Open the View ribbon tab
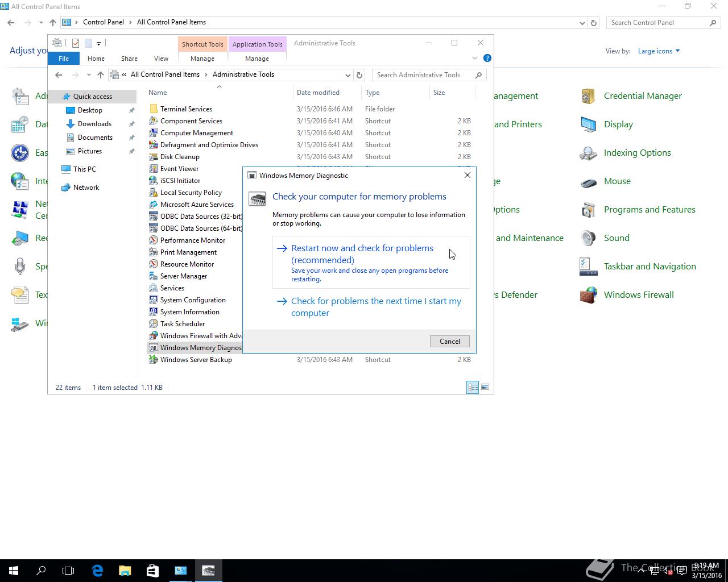This screenshot has height=582, width=728. click(161, 59)
